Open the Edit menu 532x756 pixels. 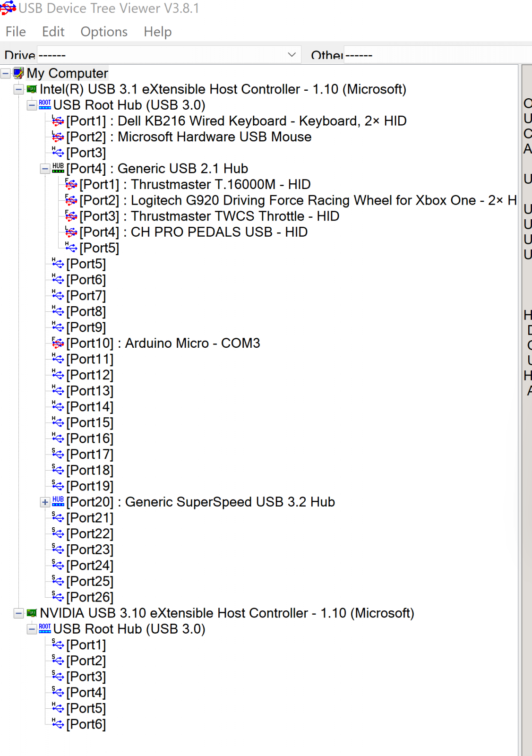[x=53, y=32]
